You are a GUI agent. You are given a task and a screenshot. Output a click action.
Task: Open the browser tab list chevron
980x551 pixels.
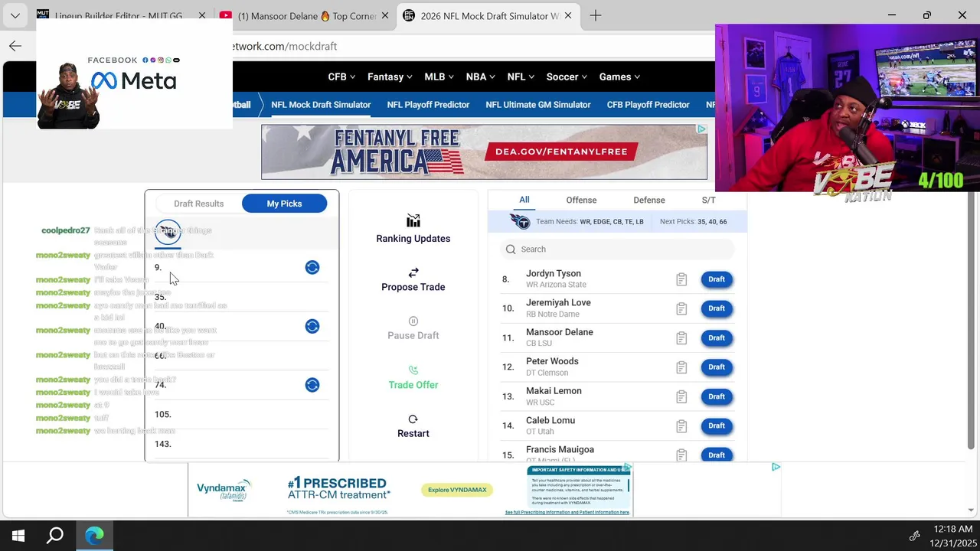[15, 15]
